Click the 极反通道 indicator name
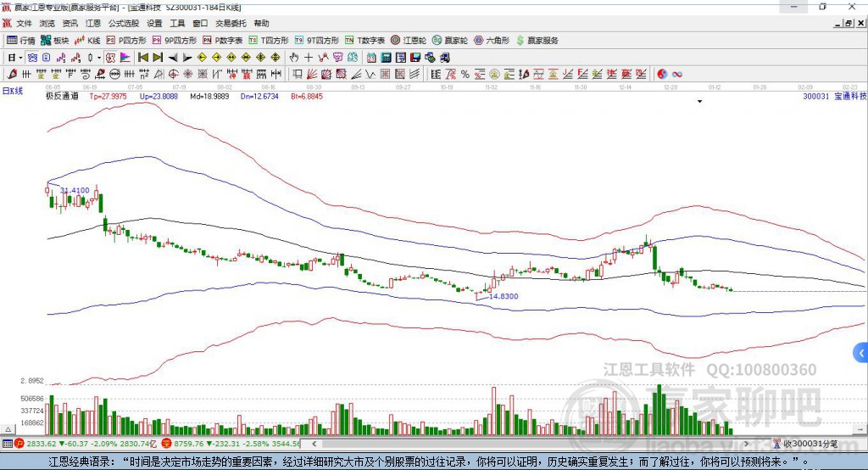 click(62, 97)
